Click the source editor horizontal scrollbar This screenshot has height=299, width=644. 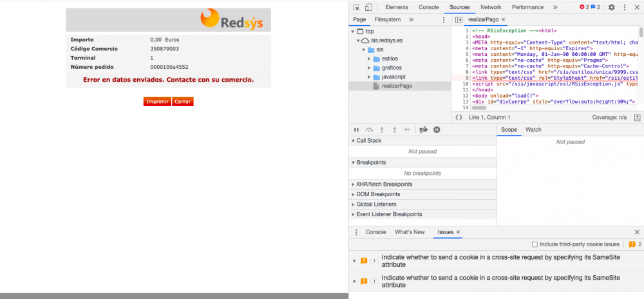coord(479,108)
